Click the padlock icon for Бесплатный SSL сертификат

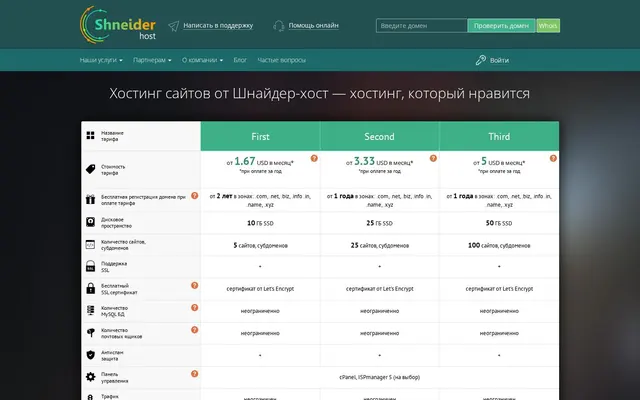(91, 289)
